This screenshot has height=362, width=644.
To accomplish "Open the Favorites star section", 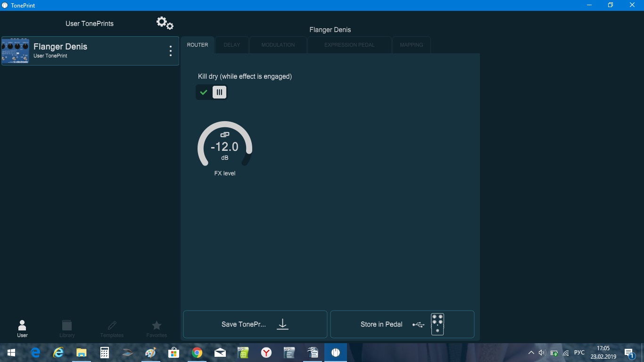I will tap(157, 329).
